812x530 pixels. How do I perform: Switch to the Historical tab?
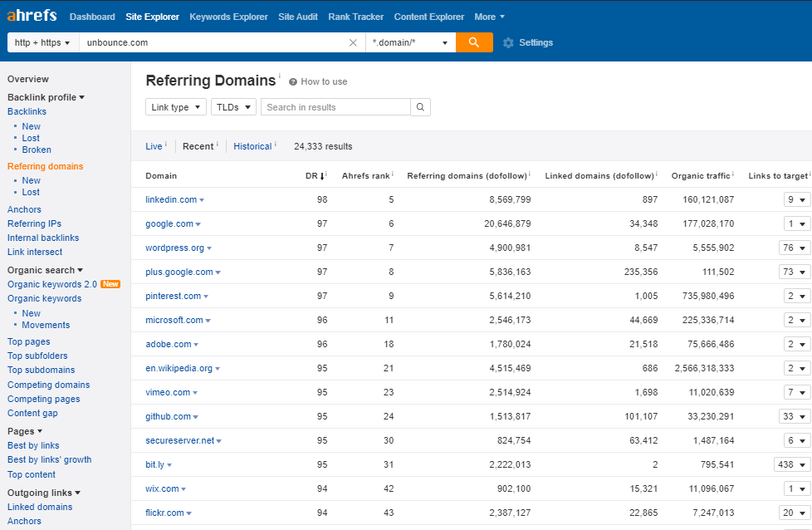click(253, 145)
